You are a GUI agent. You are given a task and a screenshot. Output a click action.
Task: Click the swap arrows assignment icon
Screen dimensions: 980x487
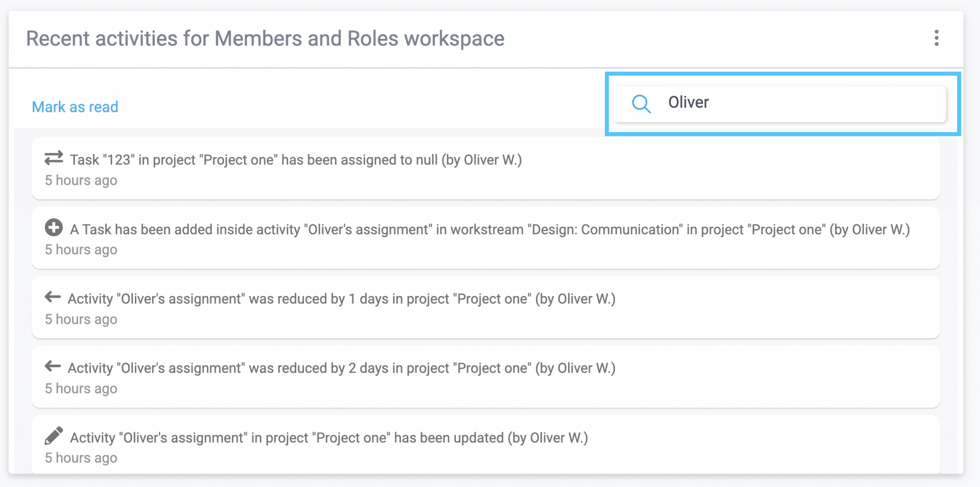click(54, 158)
